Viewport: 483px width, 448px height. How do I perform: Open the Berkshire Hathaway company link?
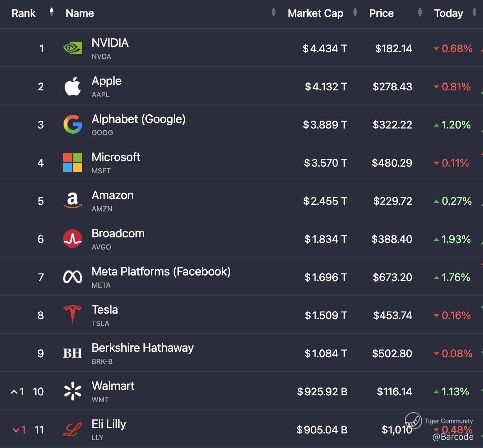(143, 348)
